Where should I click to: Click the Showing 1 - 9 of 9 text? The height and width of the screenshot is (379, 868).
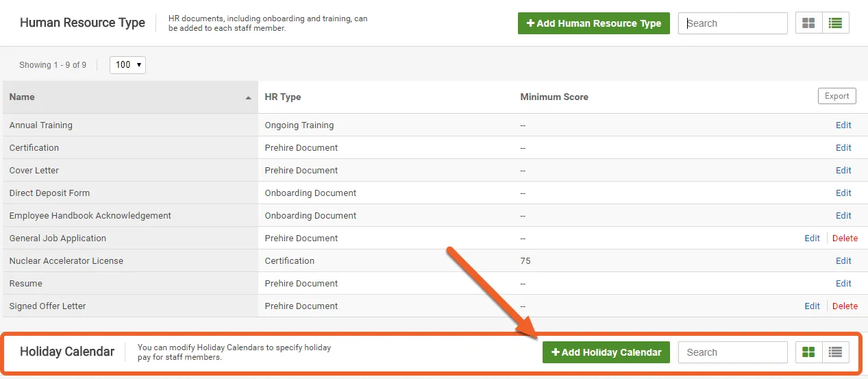53,65
